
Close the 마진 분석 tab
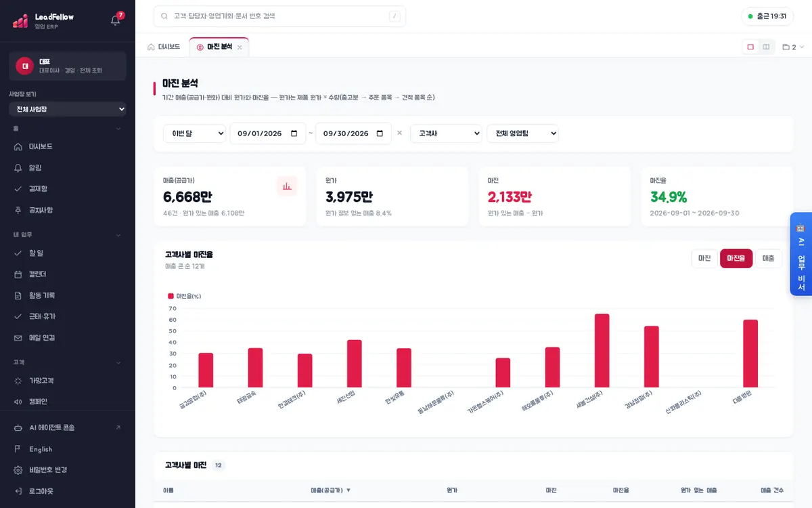[240, 47]
